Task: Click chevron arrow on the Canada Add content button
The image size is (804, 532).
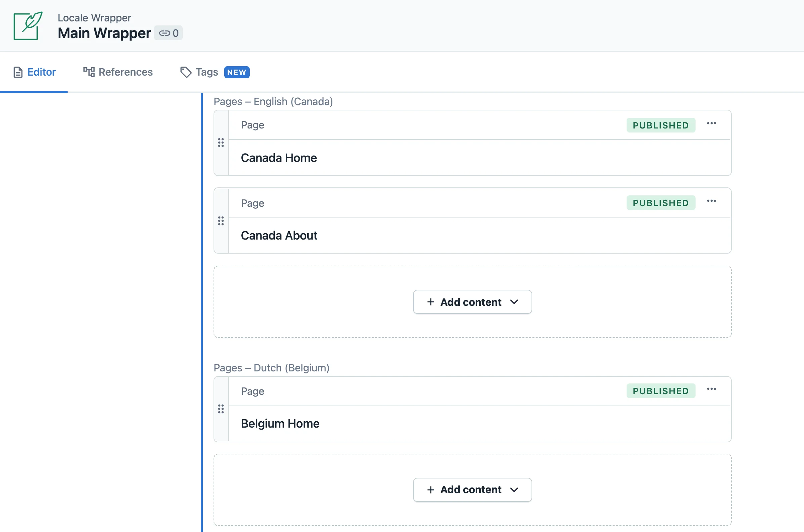Action: (514, 301)
